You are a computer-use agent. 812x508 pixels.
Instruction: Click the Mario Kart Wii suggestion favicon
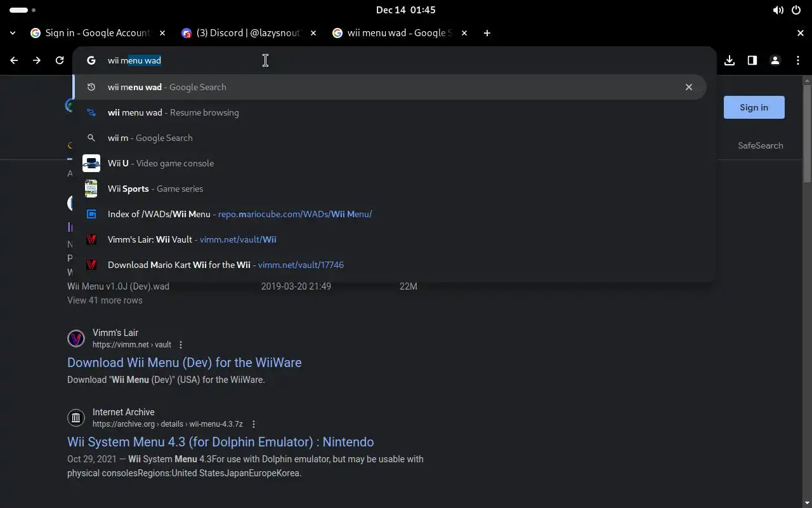pyautogui.click(x=91, y=265)
